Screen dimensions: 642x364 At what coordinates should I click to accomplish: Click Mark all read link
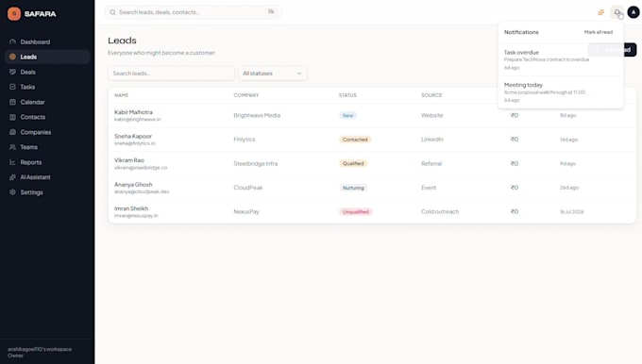[x=599, y=32]
